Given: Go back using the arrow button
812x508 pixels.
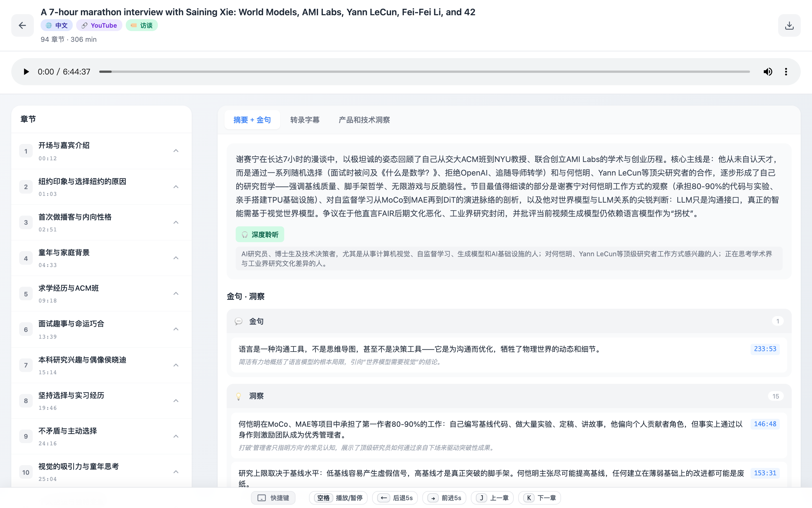Looking at the screenshot, I should coord(23,25).
